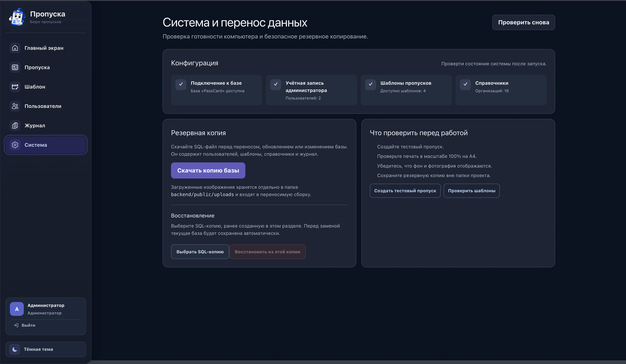
Task: Click the Проверить снова button
Action: tap(523, 22)
